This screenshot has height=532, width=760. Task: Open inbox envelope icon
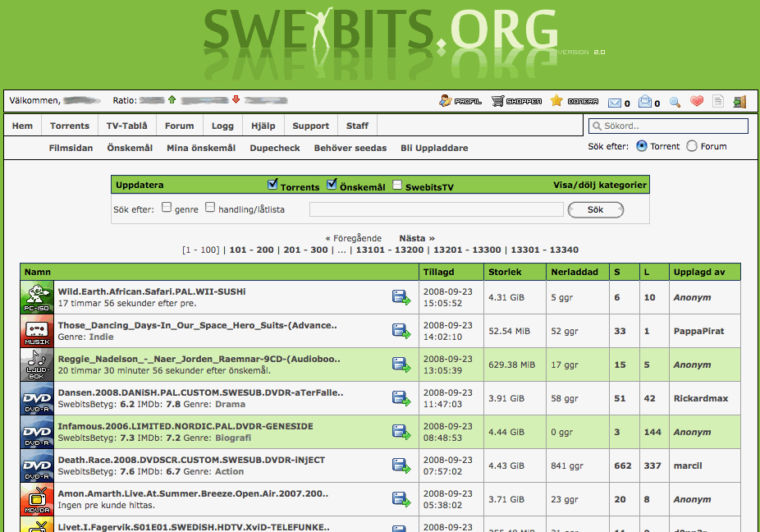(x=615, y=103)
